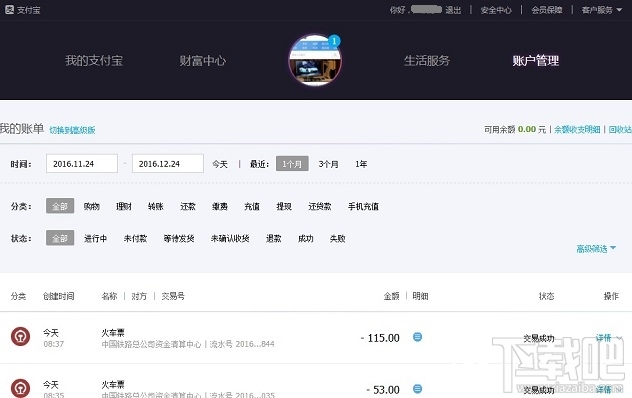Open detail icon next to -115.00

coord(418,337)
